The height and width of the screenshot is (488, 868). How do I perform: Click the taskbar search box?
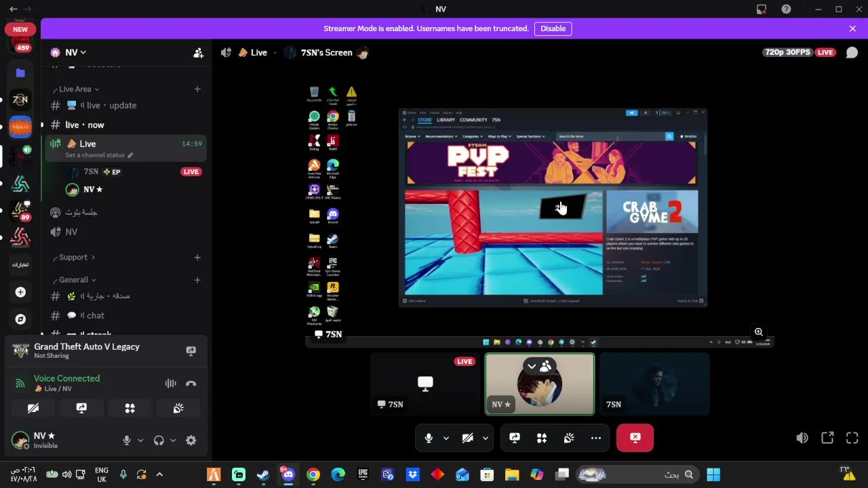pyautogui.click(x=637, y=474)
